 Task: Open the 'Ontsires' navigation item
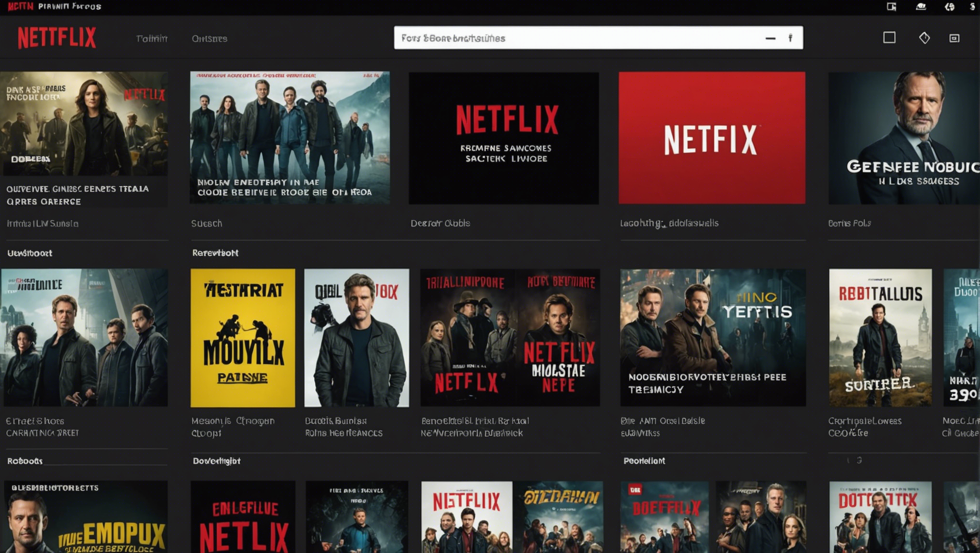(x=209, y=38)
